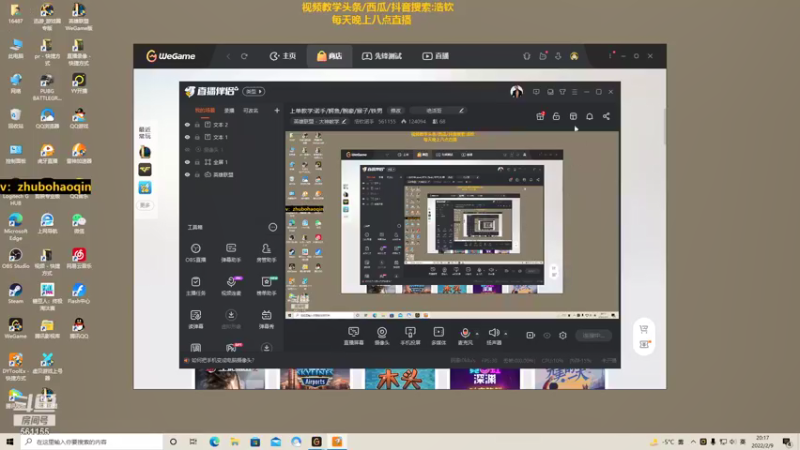Open the 弹幕助手 tool
This screenshot has width=800, height=450.
click(x=231, y=253)
